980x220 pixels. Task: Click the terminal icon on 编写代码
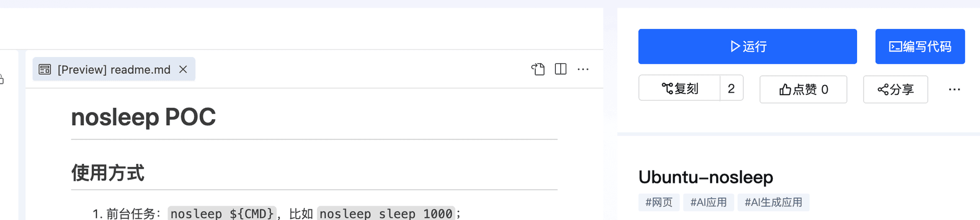coord(895,47)
